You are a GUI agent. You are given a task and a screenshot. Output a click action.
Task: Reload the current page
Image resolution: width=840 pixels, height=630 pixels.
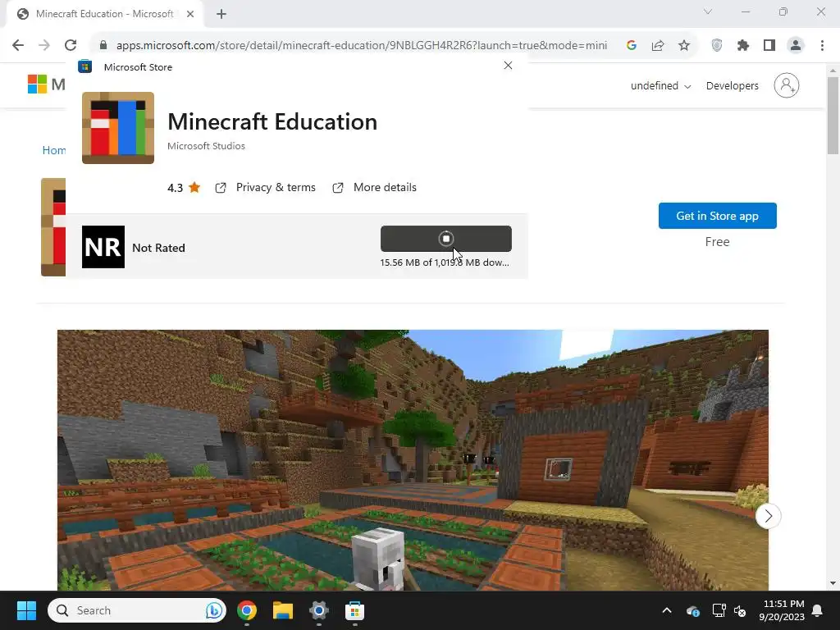click(71, 45)
